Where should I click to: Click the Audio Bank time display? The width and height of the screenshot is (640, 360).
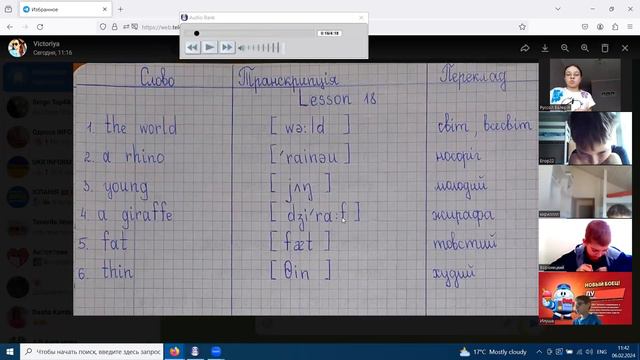pyautogui.click(x=329, y=33)
